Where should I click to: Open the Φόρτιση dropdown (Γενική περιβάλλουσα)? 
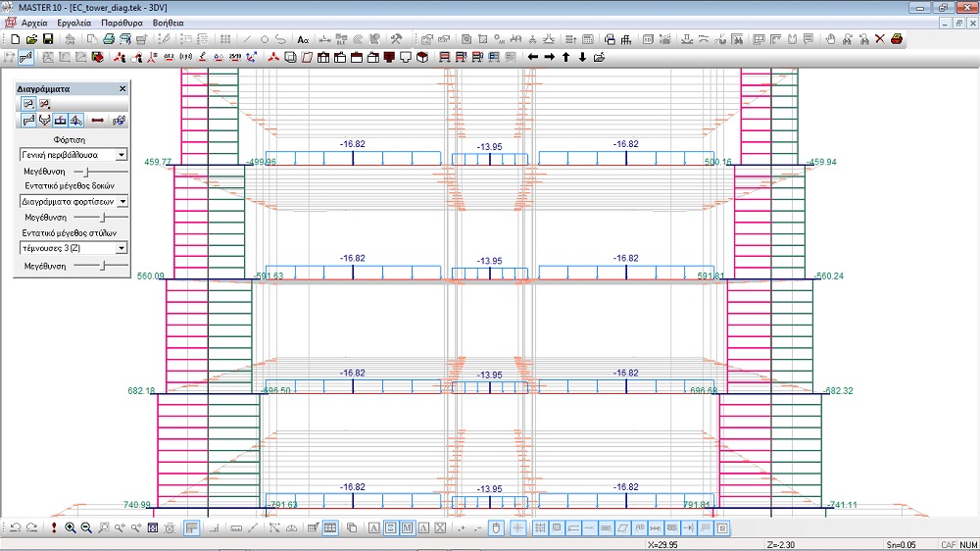click(x=122, y=155)
